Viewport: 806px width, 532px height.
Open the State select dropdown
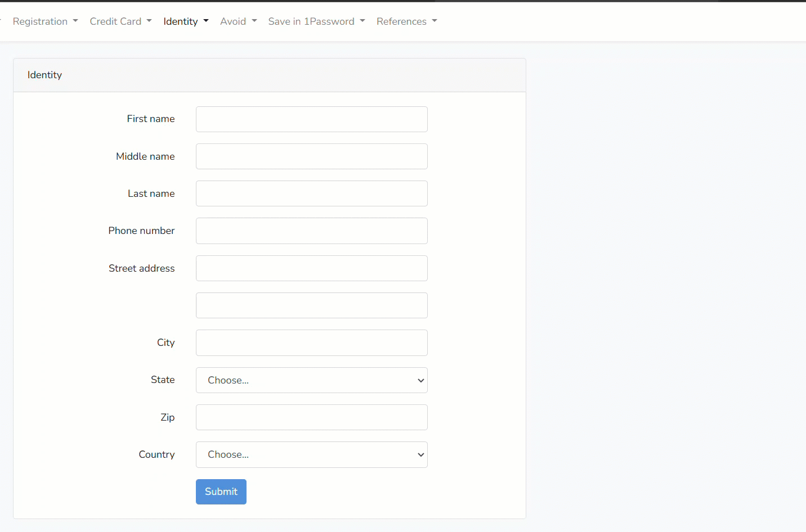311,380
